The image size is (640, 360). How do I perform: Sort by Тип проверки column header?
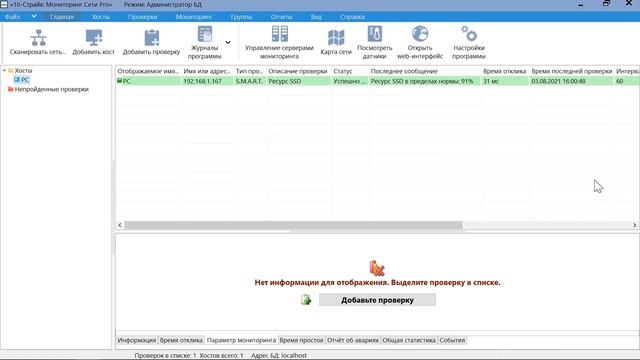pos(249,71)
